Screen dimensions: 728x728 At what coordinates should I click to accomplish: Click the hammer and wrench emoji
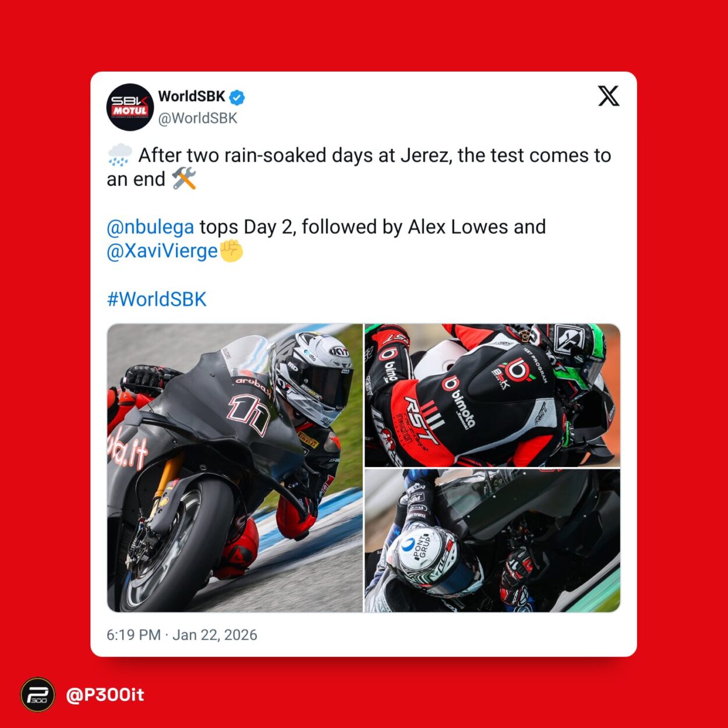pyautogui.click(x=184, y=179)
